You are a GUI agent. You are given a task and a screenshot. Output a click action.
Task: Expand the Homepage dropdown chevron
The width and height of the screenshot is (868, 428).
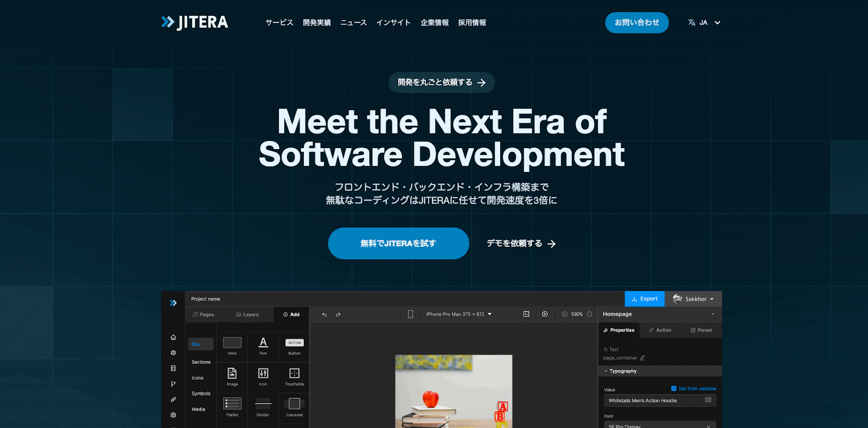point(713,314)
